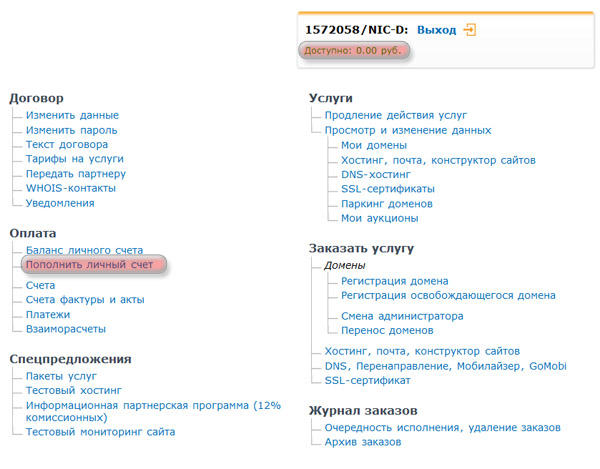This screenshot has height=469, width=600.
Task: Go to Счета фактуры и акты
Action: click(x=85, y=300)
